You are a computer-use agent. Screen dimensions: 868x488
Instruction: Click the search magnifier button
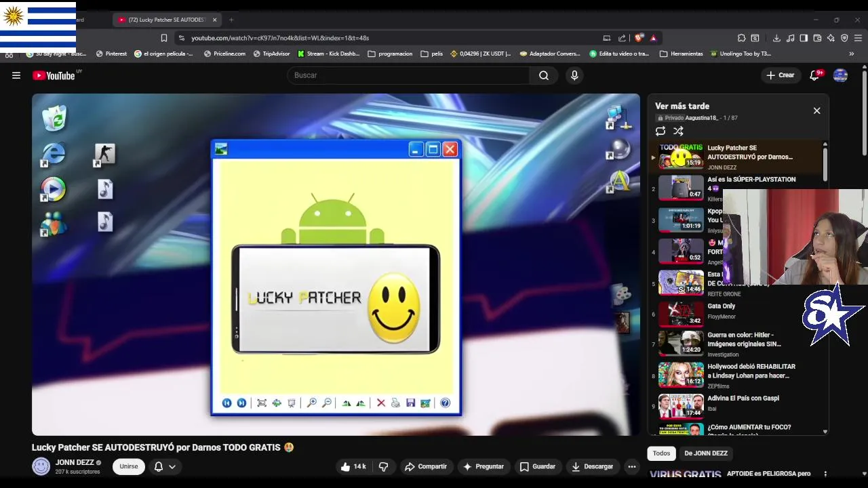click(544, 75)
